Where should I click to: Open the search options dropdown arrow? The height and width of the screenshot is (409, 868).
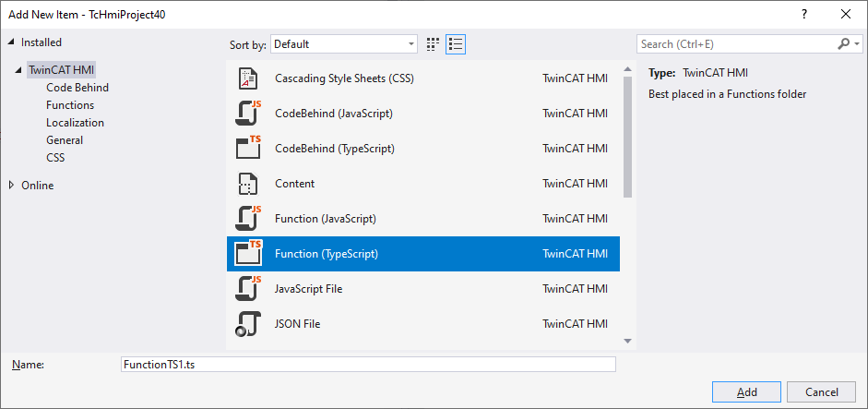coord(858,44)
